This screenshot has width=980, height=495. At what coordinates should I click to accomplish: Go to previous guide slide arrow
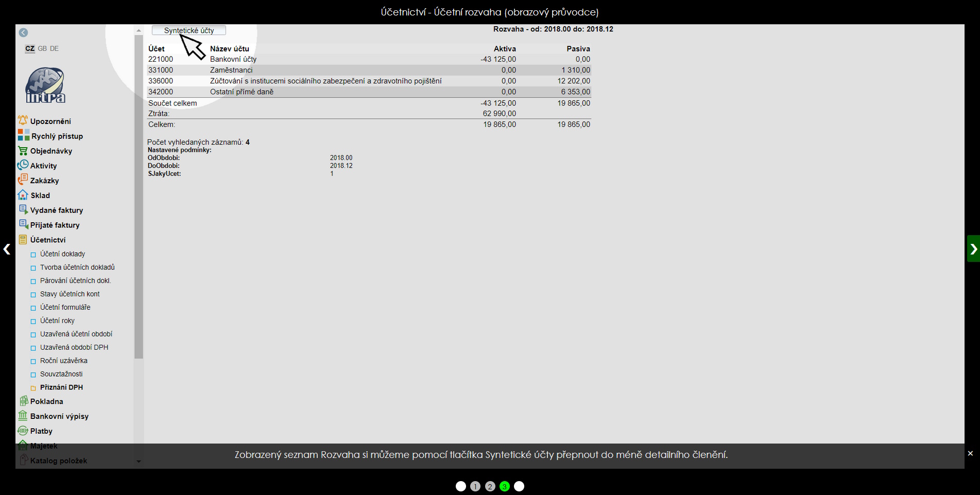pyautogui.click(x=7, y=249)
